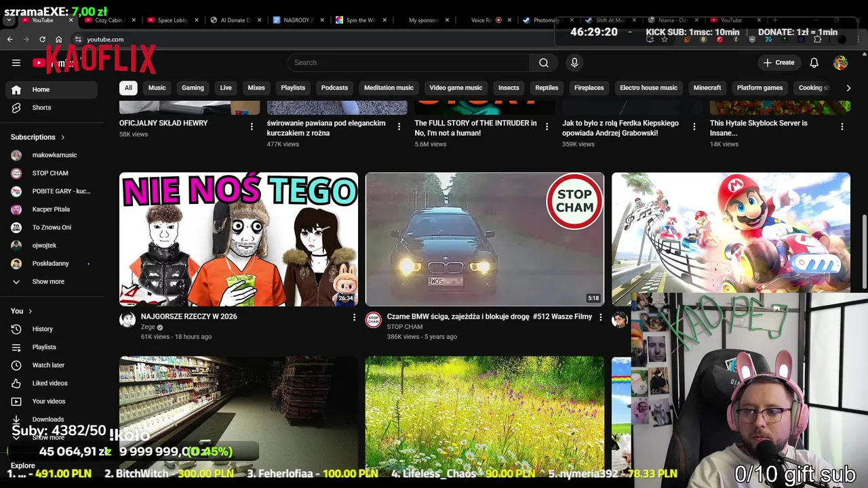This screenshot has height=488, width=868.
Task: Click the browser home button
Action: coord(59,39)
